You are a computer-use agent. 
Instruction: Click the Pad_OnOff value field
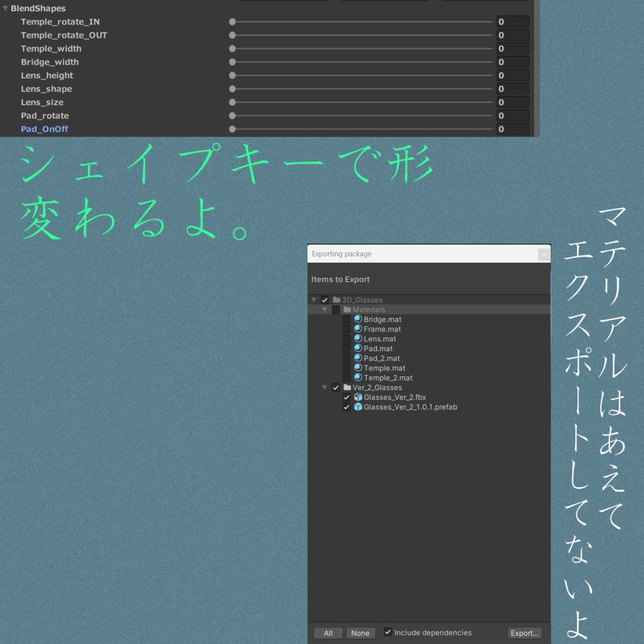click(x=513, y=129)
